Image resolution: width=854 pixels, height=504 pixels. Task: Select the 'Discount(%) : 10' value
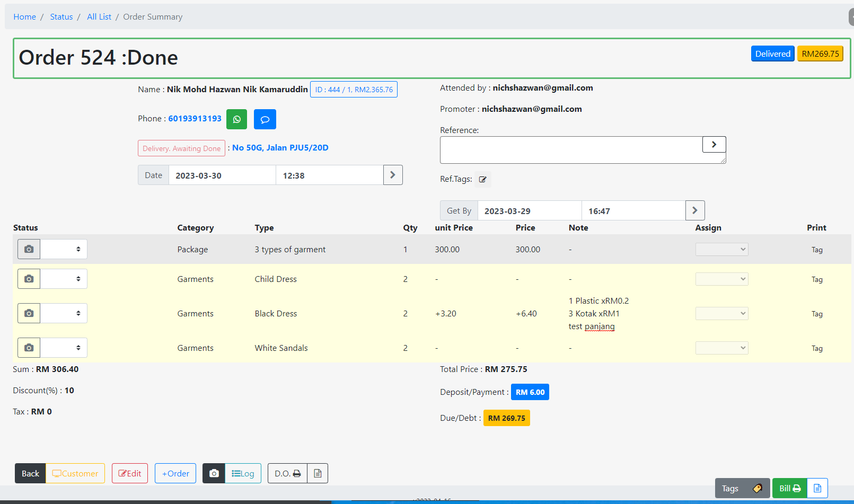tap(43, 391)
